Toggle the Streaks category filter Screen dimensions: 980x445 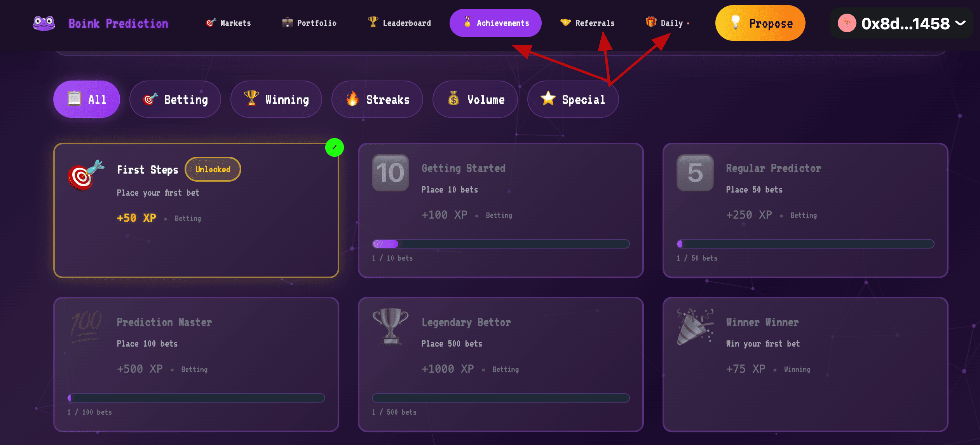tap(377, 100)
